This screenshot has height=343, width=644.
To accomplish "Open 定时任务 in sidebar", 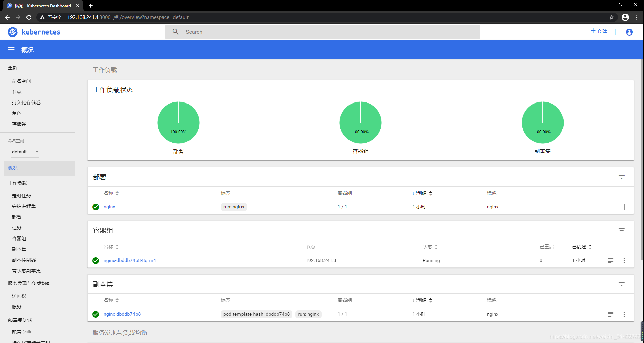I will click(21, 196).
